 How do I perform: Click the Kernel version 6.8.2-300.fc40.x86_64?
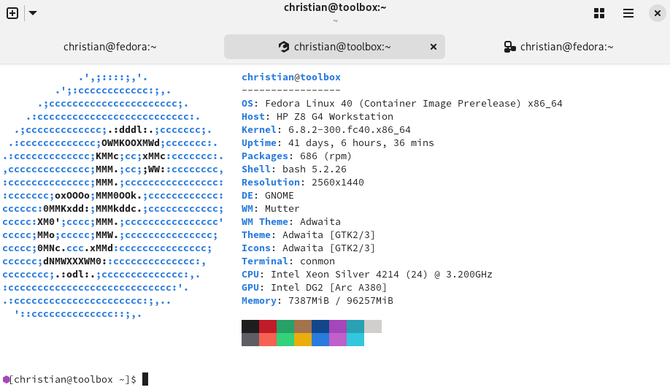click(x=350, y=130)
